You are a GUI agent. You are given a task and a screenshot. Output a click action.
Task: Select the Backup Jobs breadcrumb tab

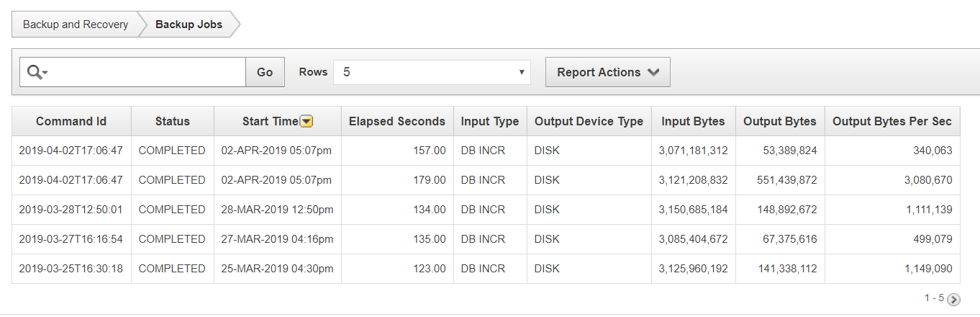coord(189,24)
